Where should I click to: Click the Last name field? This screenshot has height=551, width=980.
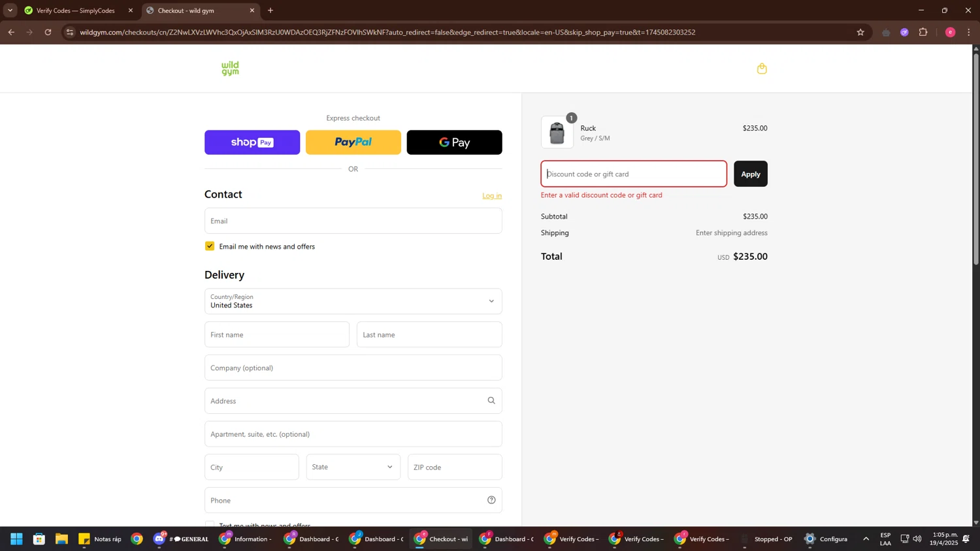click(429, 334)
